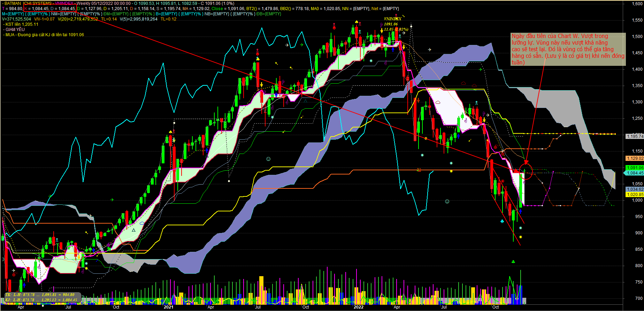This screenshot has width=644, height=311.
Task: Click the white airplane beside the 11.05 (1.02%) label
Action: click(404, 33)
